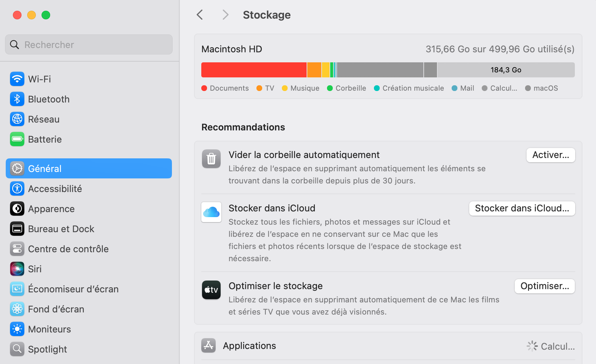Image resolution: width=596 pixels, height=364 pixels.
Task: Select the Centre de contrôle icon
Action: [17, 249]
